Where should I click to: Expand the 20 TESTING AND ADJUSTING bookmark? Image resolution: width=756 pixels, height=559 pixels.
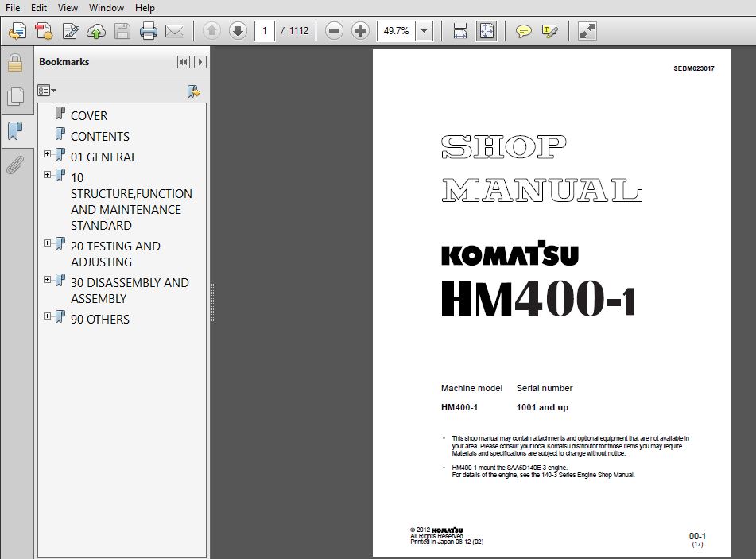coord(48,243)
